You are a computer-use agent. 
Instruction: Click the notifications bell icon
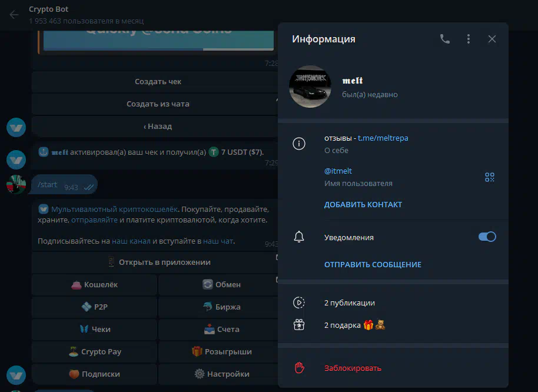[299, 237]
